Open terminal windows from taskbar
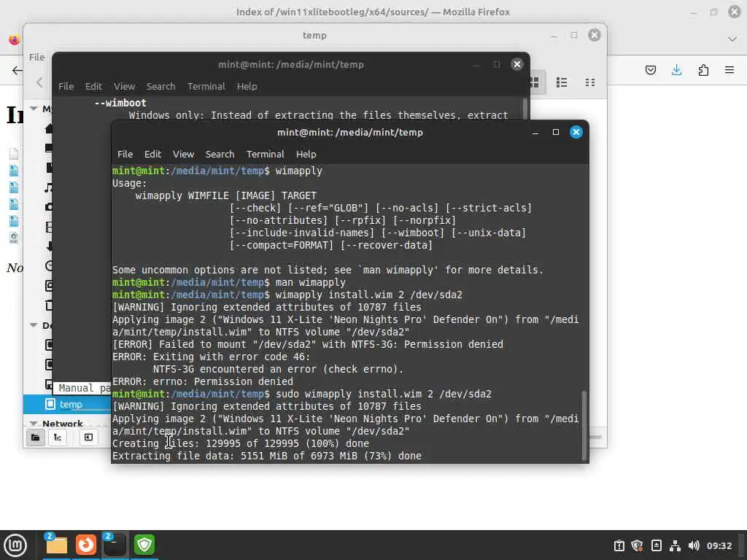Image resolution: width=747 pixels, height=560 pixels. (115, 545)
